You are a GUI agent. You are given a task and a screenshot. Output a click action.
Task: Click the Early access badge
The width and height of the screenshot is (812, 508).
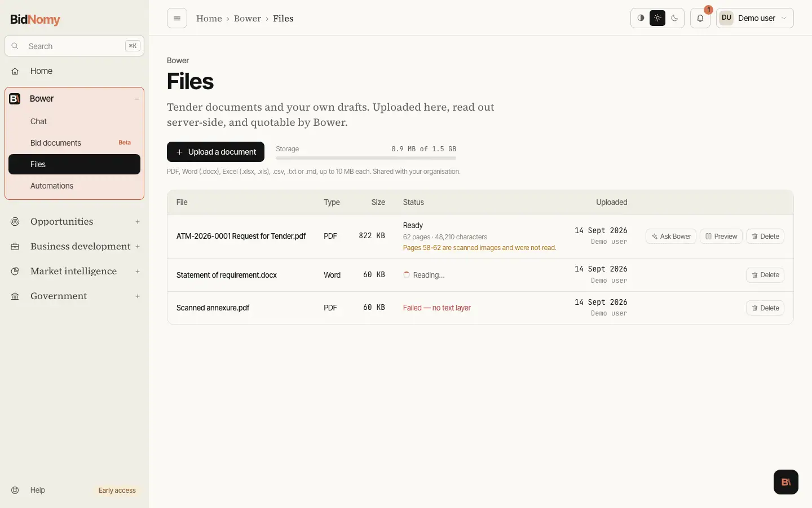pos(117,491)
